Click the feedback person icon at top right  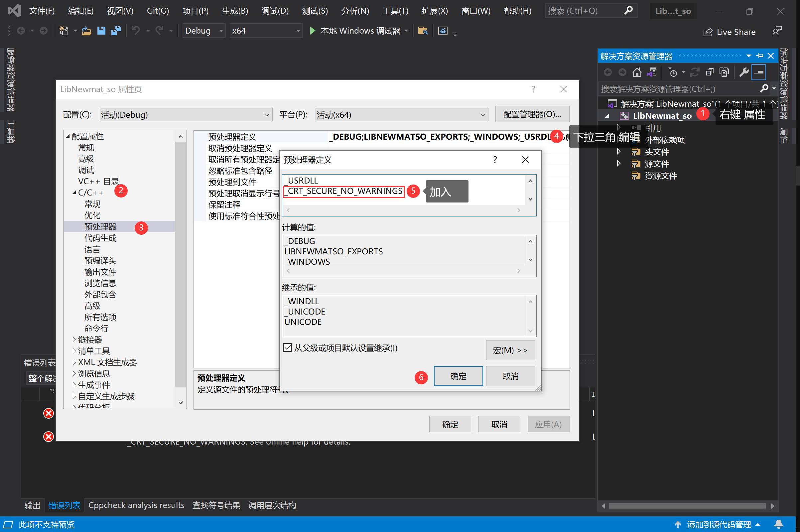(x=777, y=31)
